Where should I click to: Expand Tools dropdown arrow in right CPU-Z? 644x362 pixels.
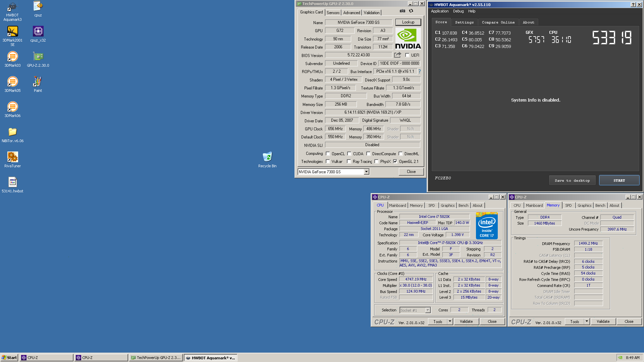[587, 321]
